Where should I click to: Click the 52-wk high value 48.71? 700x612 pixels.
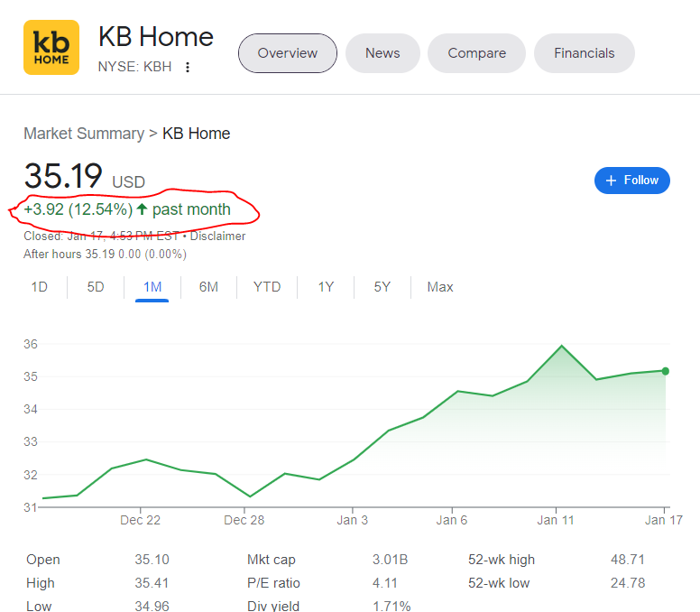(628, 560)
